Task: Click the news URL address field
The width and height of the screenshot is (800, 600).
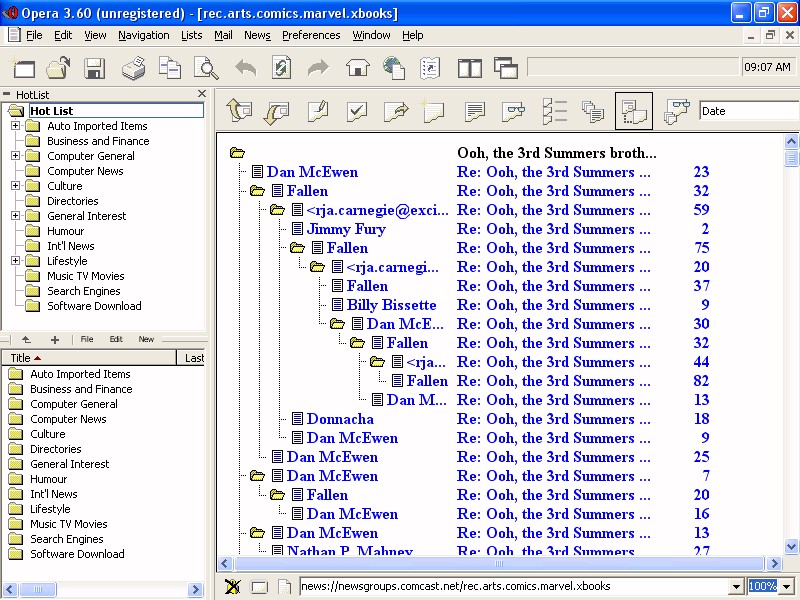Action: (x=514, y=587)
